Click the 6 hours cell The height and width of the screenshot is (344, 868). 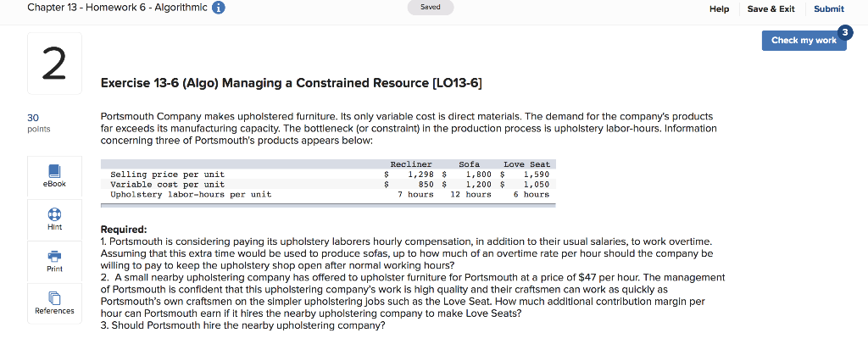pos(531,194)
